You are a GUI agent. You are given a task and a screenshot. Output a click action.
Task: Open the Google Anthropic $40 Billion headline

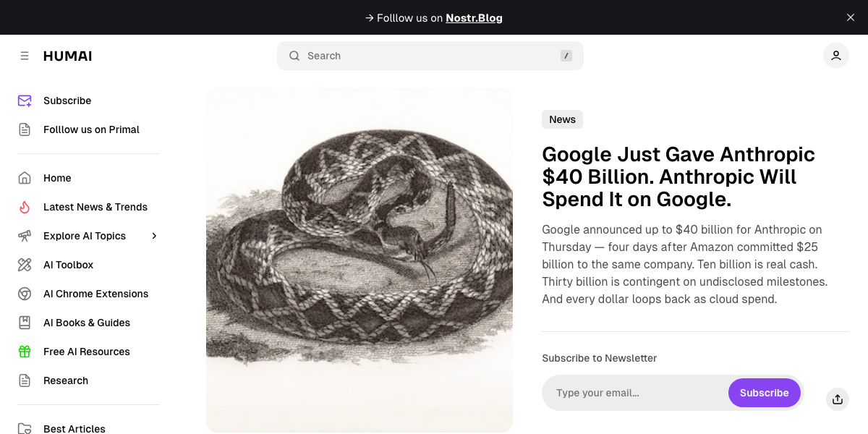point(678,176)
